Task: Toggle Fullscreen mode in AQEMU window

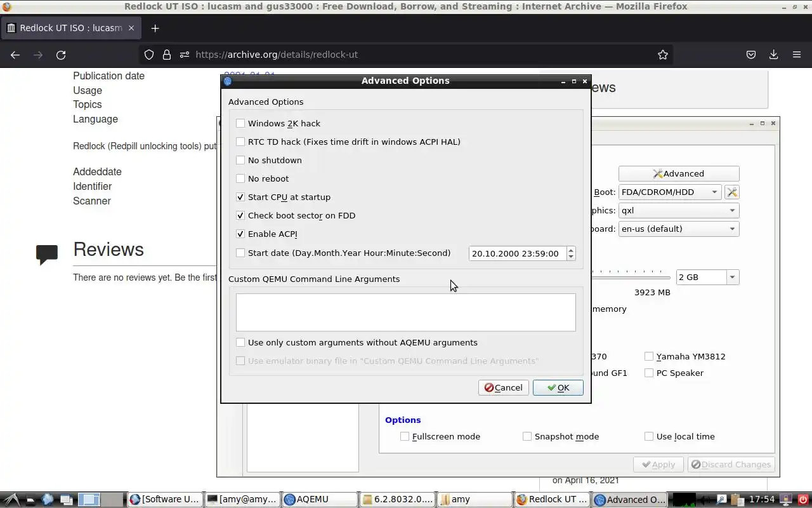Action: click(x=405, y=436)
